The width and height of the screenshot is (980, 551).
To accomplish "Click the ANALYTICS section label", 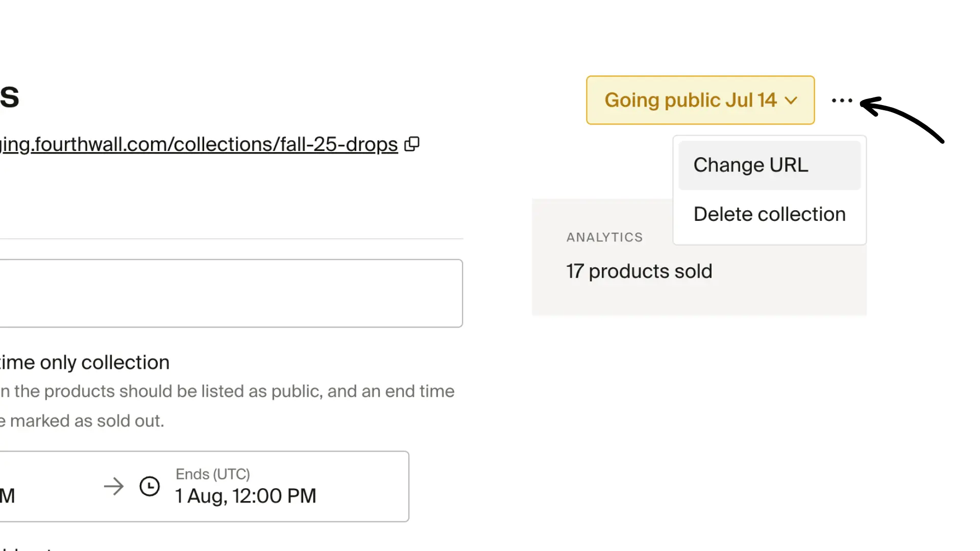I will click(x=604, y=237).
